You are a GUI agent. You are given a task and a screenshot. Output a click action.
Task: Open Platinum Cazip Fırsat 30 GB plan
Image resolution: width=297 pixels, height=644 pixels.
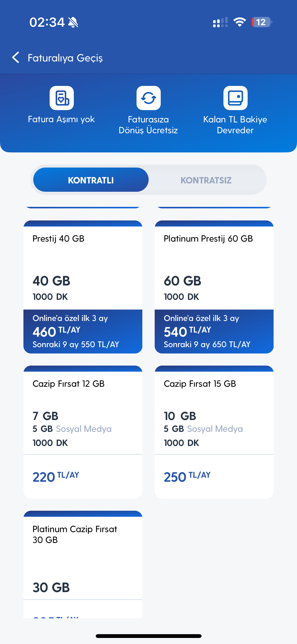83,564
